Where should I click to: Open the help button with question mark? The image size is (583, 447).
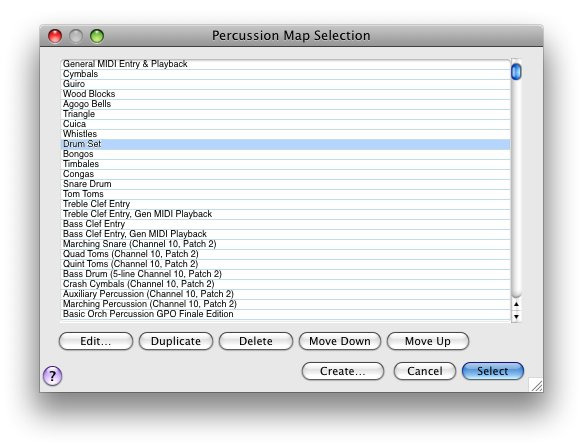click(52, 376)
